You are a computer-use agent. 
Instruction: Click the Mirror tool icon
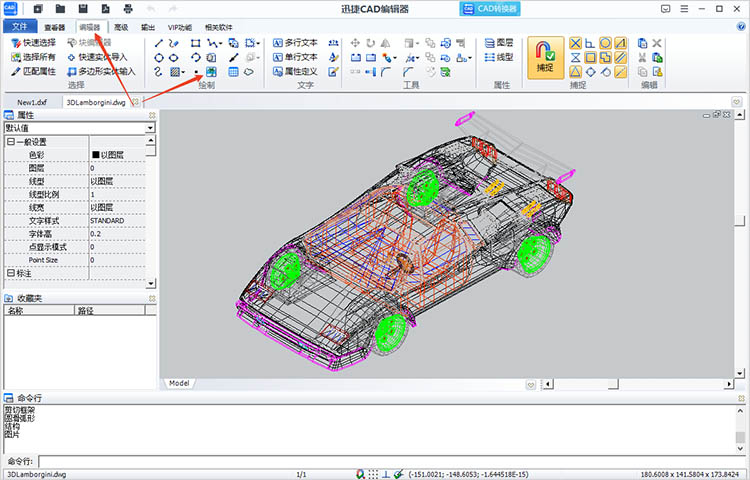(386, 43)
